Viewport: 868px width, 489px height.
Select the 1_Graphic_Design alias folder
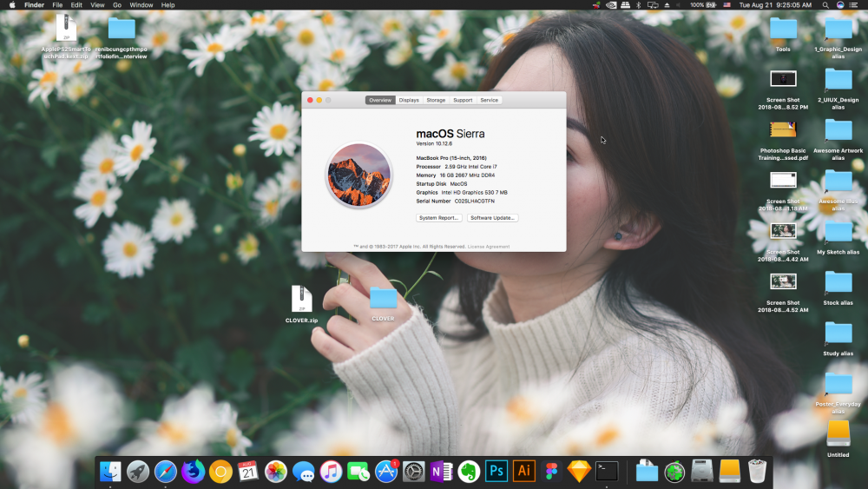point(838,37)
